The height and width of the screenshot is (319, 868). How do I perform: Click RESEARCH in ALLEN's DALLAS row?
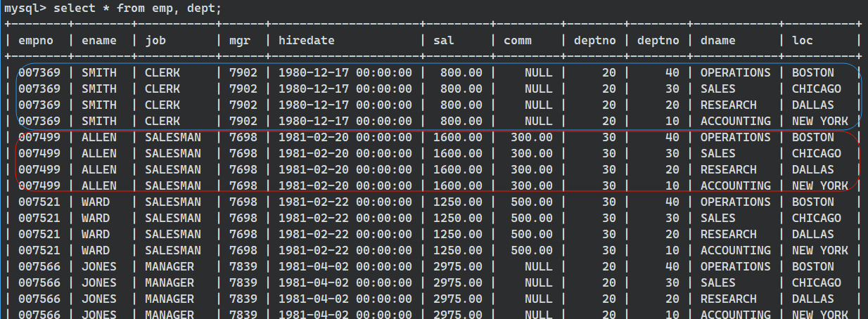[729, 169]
